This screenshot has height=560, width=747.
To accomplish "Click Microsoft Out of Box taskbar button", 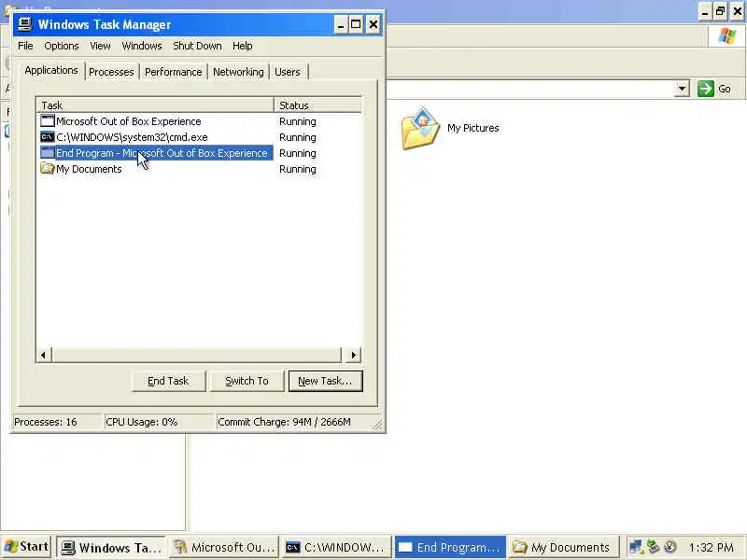I will [x=224, y=548].
